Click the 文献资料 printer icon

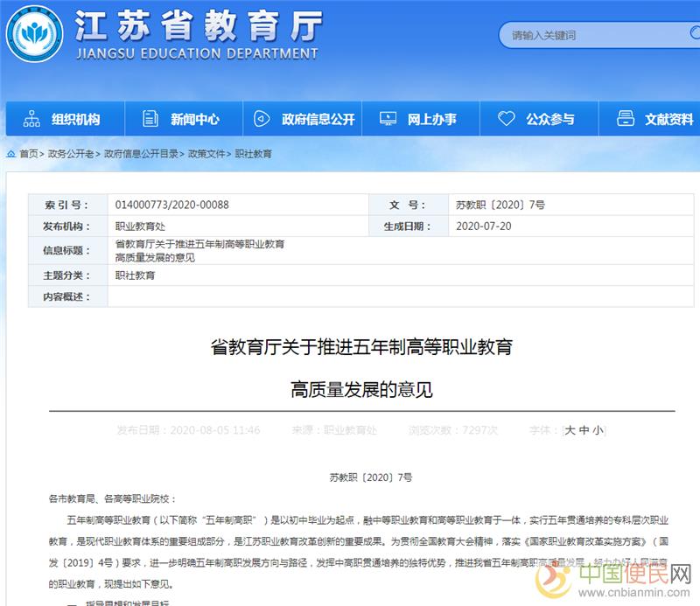(x=625, y=119)
